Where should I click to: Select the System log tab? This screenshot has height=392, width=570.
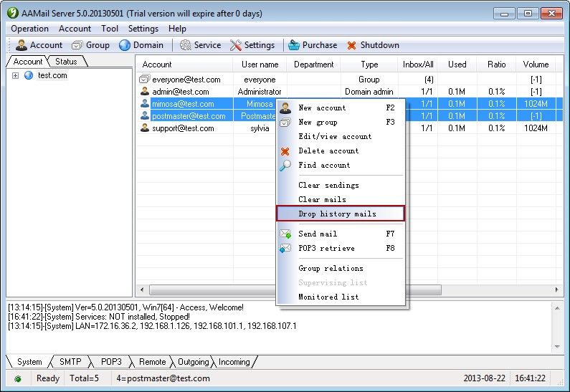29,362
